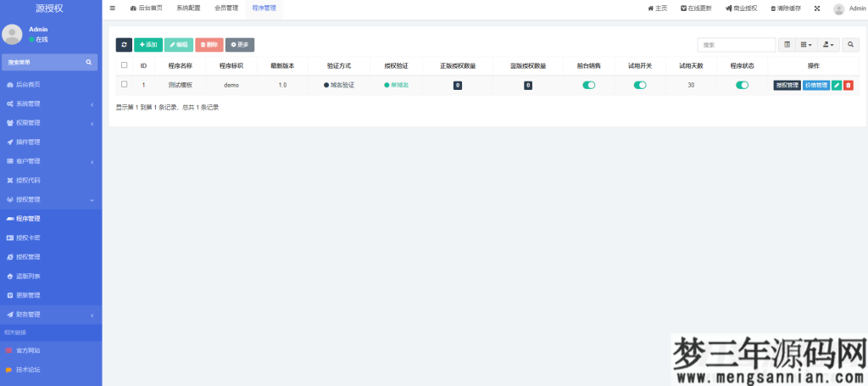The height and width of the screenshot is (386, 868).
Task: Open the export data dropdown
Action: 829,45
